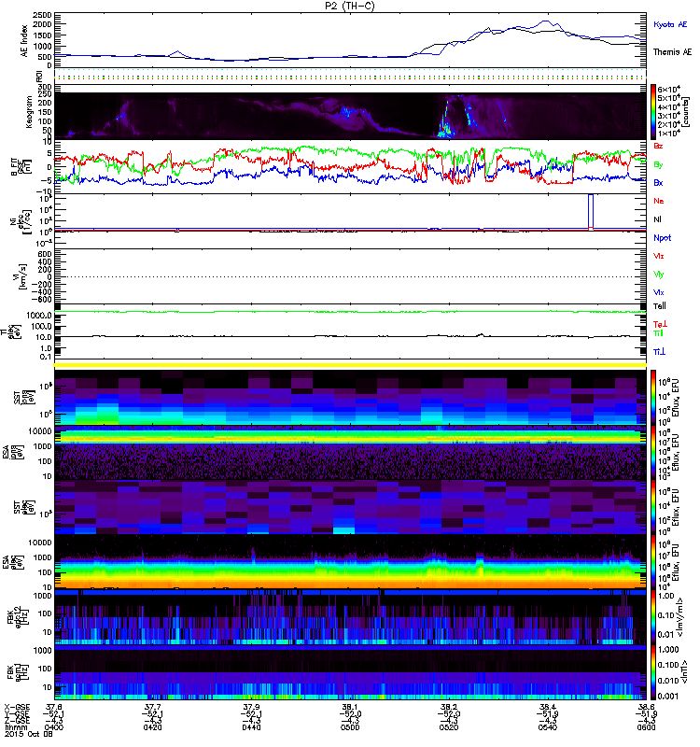Image resolution: width=700 pixels, height=747 pixels.
Task: Click the red Vix velocity legend label
Action: click(658, 256)
